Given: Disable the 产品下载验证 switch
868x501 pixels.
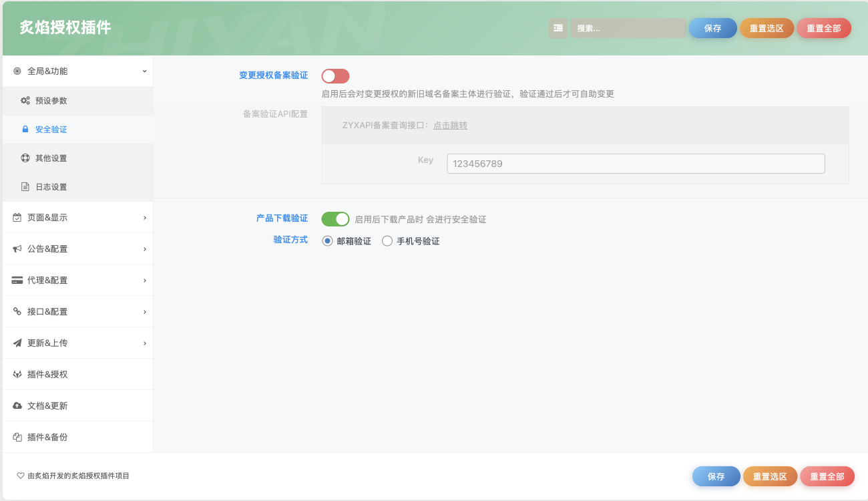Looking at the screenshot, I should coord(335,219).
